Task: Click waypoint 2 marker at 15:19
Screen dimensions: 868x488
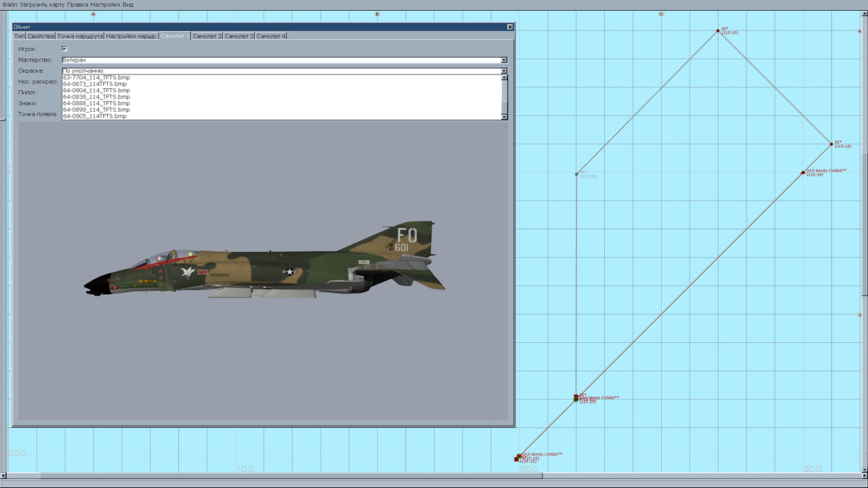Action: click(718, 30)
